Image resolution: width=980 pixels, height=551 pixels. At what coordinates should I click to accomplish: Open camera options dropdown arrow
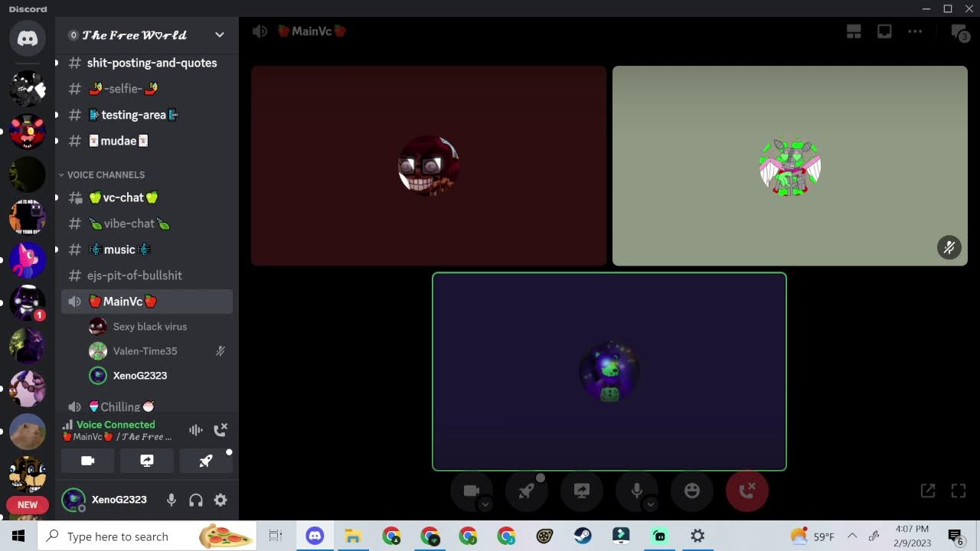point(485,504)
